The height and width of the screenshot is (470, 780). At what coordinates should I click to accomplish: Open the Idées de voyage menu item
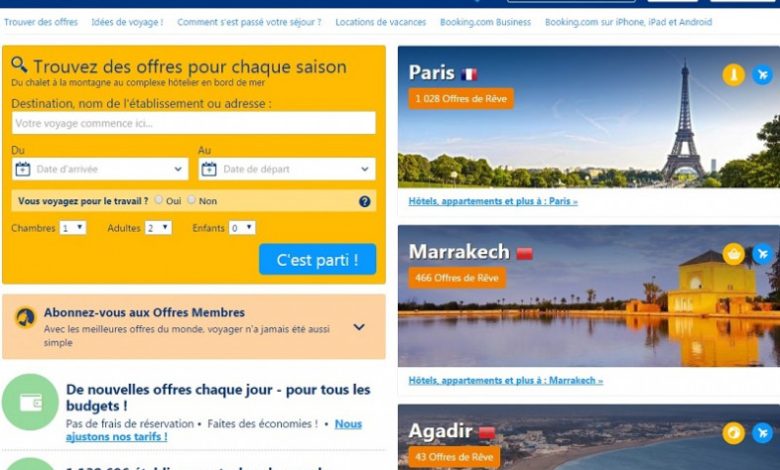click(x=127, y=22)
